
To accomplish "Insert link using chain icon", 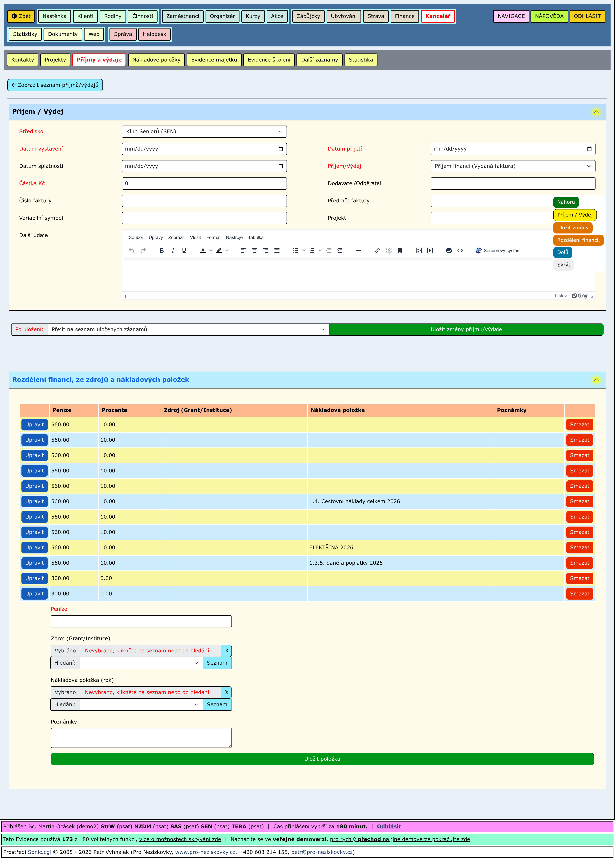I will 377,251.
